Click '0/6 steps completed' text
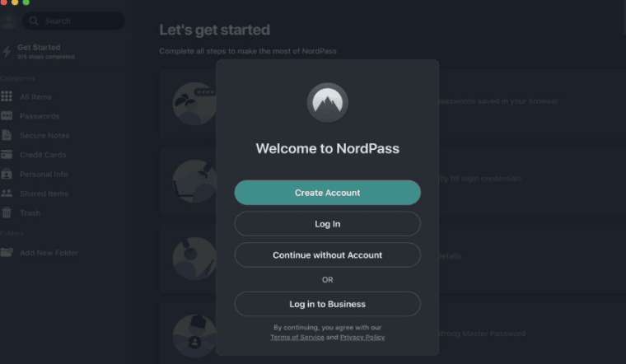Viewport: 626px width, 364px height. click(x=46, y=57)
